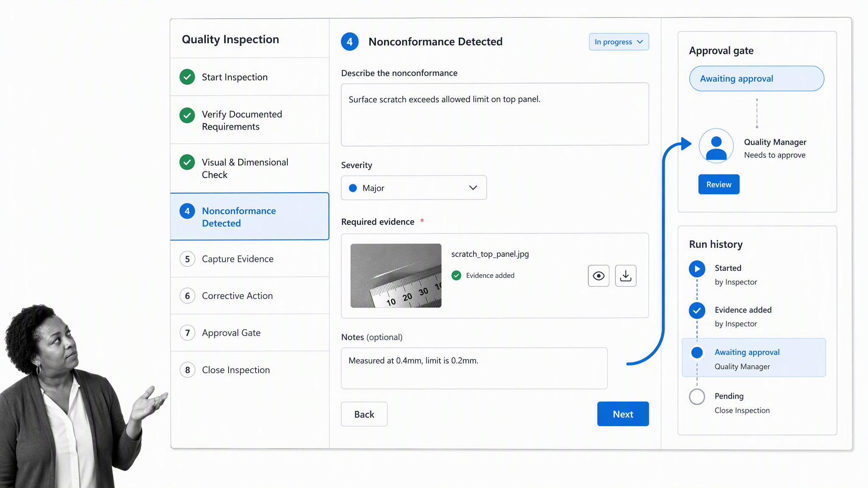Screen dimensions: 868x488
Task: Click the Next button
Action: pyautogui.click(x=623, y=414)
